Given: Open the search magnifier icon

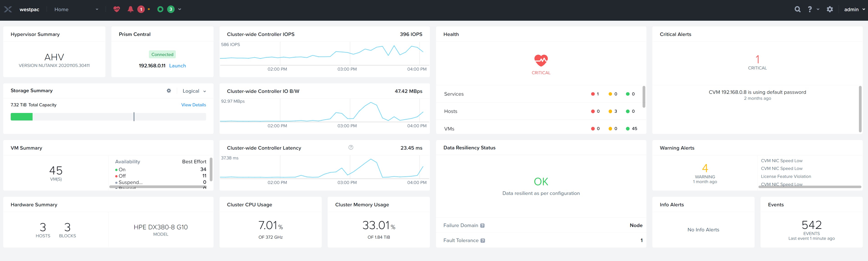Looking at the screenshot, I should click(797, 9).
